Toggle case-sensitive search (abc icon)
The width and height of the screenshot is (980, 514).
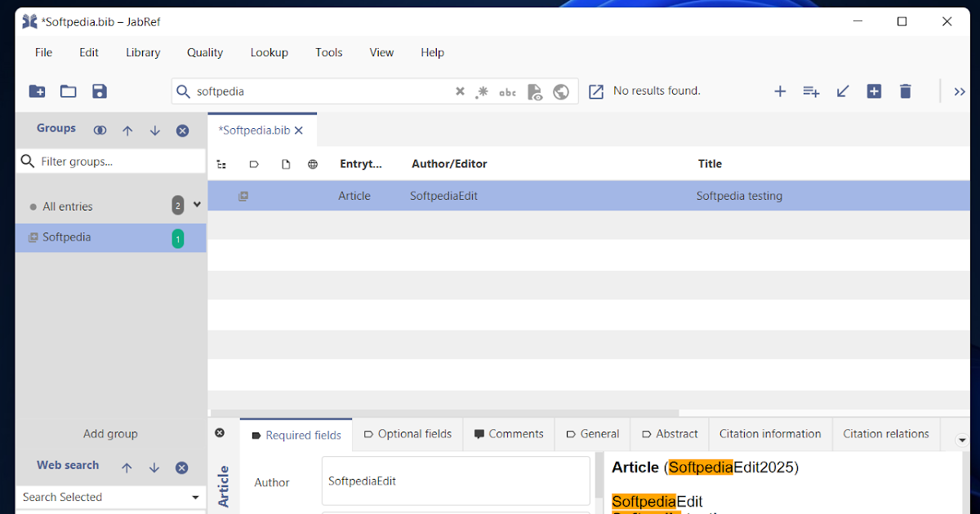point(508,92)
